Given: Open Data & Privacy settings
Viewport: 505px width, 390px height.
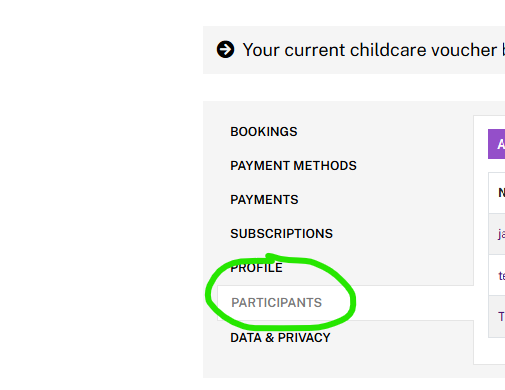Looking at the screenshot, I should tap(280, 338).
